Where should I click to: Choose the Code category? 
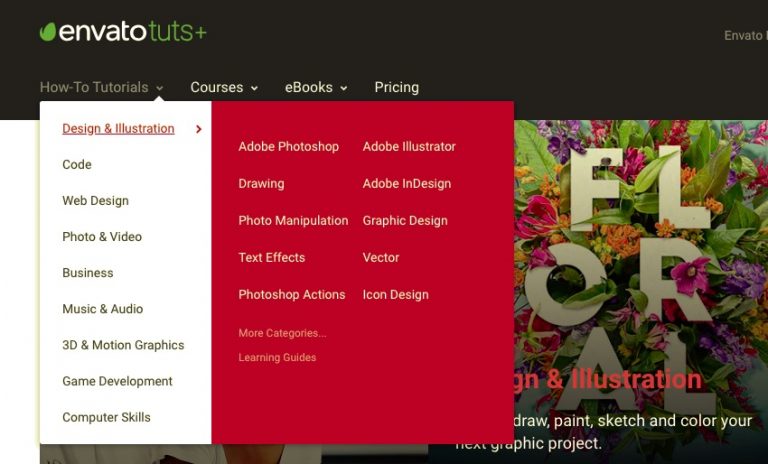(x=77, y=164)
